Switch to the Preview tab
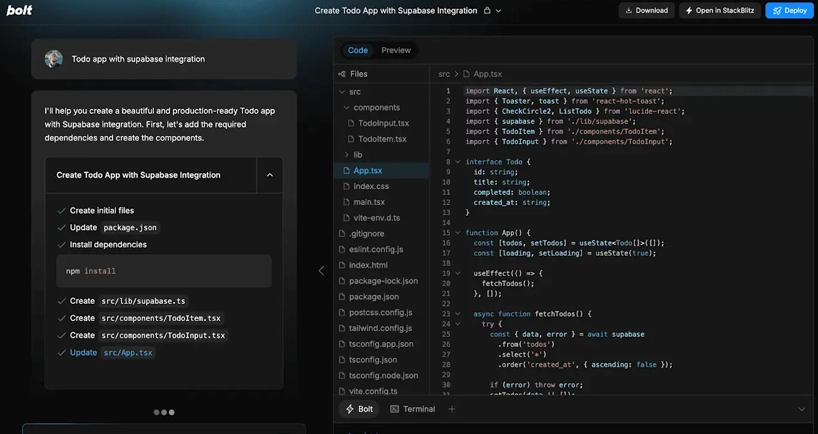This screenshot has height=434, width=818. (x=396, y=50)
